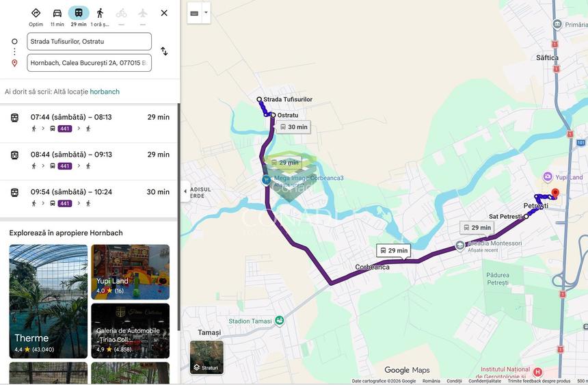The width and height of the screenshot is (588, 385).
Task: Click the Hornbach destination input field
Action: point(89,63)
